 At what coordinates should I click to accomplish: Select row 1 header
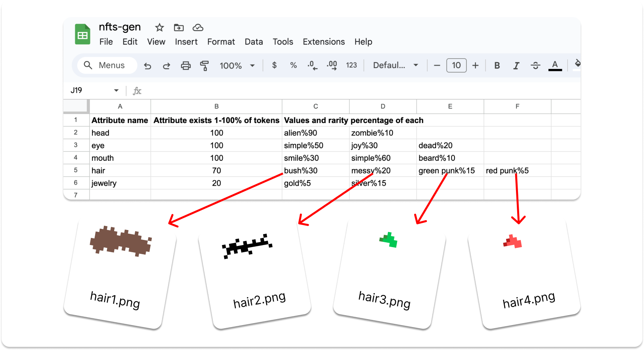[76, 120]
